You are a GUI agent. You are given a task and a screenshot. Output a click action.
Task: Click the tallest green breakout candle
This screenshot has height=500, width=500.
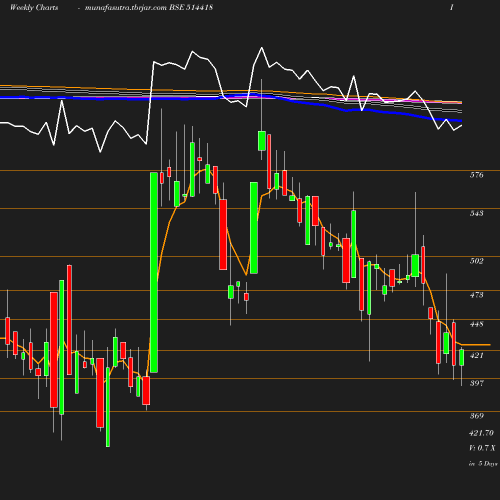154,272
